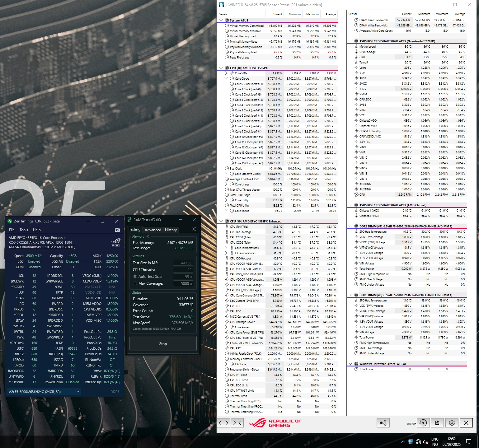
Task: Show hidden tray icons chevron
Action: click(x=403, y=442)
